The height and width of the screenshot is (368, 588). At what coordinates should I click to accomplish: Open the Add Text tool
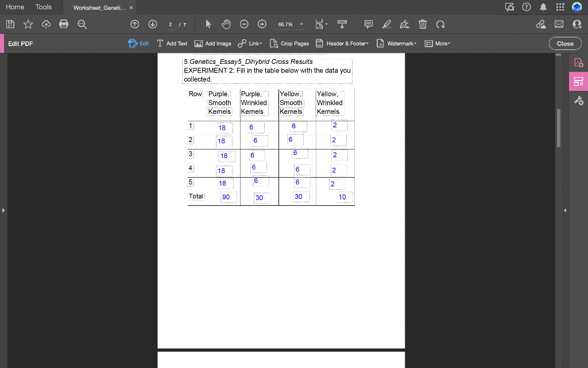click(172, 43)
